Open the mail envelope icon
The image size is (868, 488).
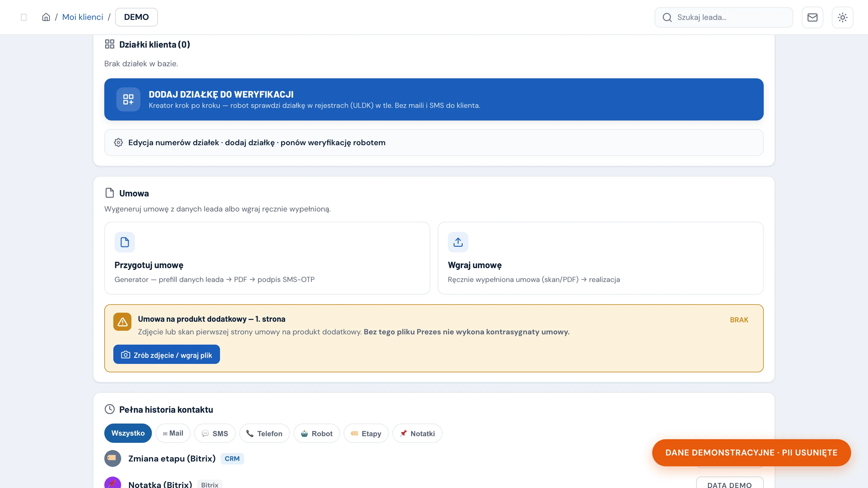pyautogui.click(x=813, y=17)
